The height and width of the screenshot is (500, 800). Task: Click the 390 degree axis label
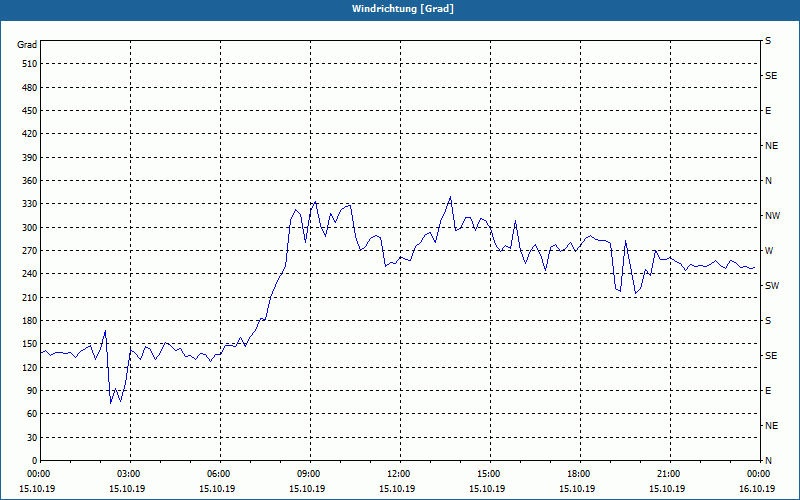tap(29, 158)
